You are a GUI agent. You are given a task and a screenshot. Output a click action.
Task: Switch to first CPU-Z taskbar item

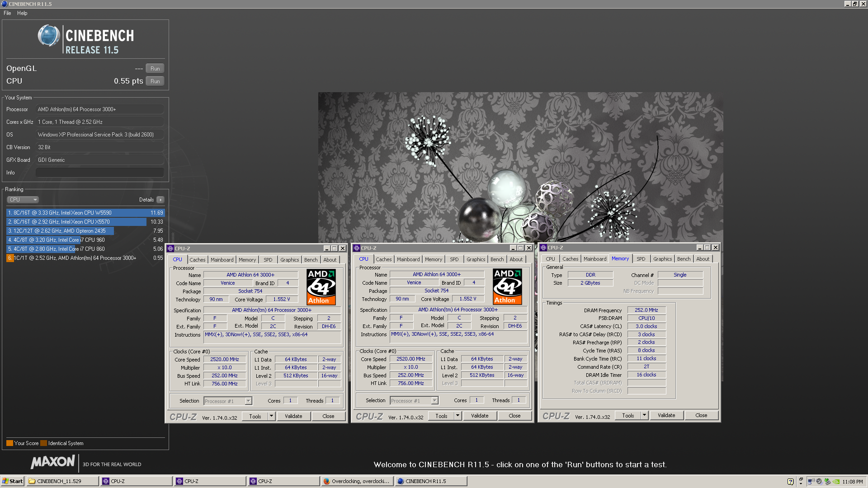click(137, 481)
